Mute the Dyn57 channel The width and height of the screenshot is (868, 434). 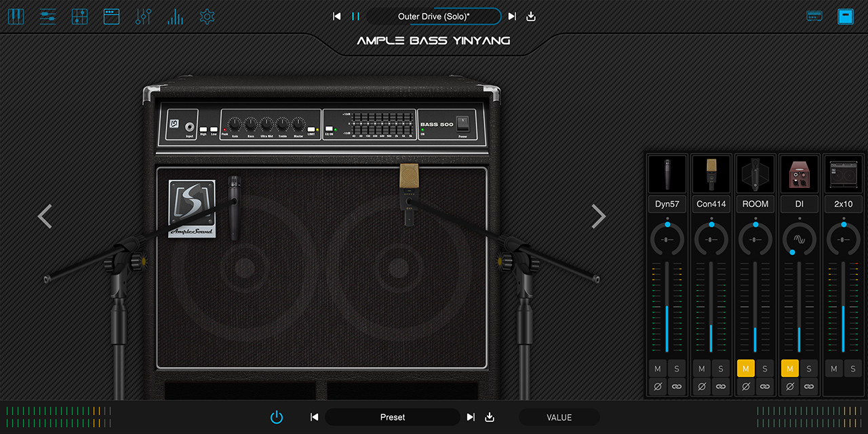click(657, 369)
